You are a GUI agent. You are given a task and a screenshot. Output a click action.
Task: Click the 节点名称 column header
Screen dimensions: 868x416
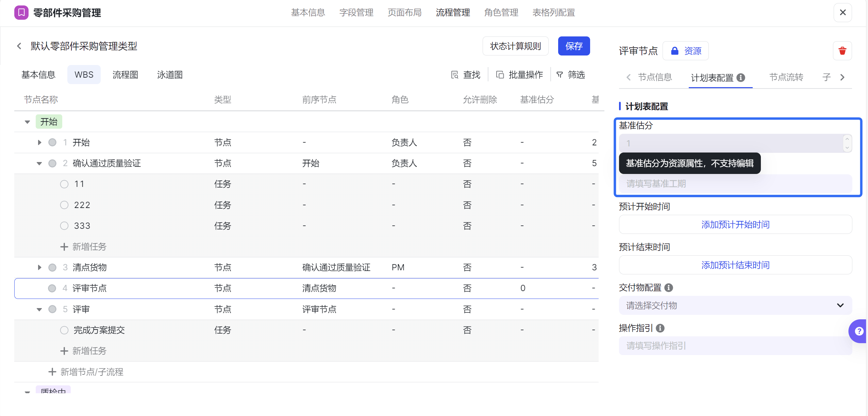[x=41, y=99]
